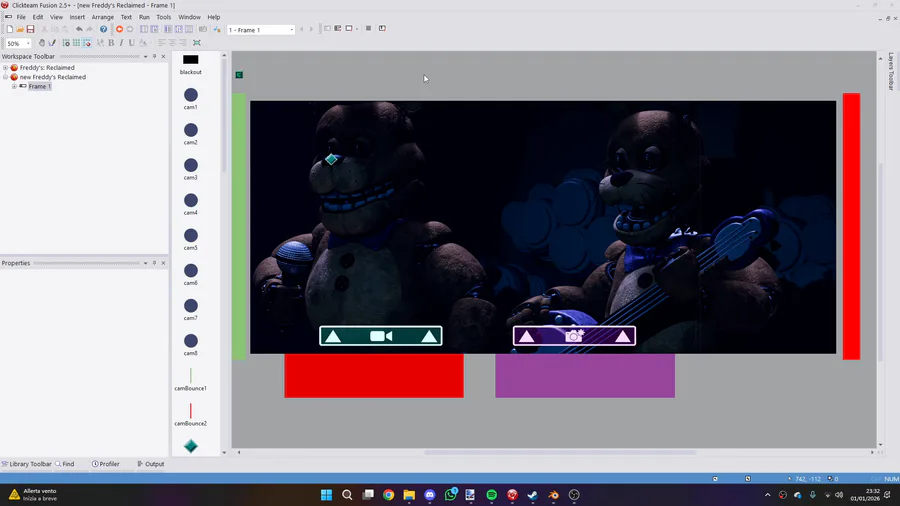The image size is (900, 506).
Task: Click the stop square toolbar icon
Action: pos(368,28)
